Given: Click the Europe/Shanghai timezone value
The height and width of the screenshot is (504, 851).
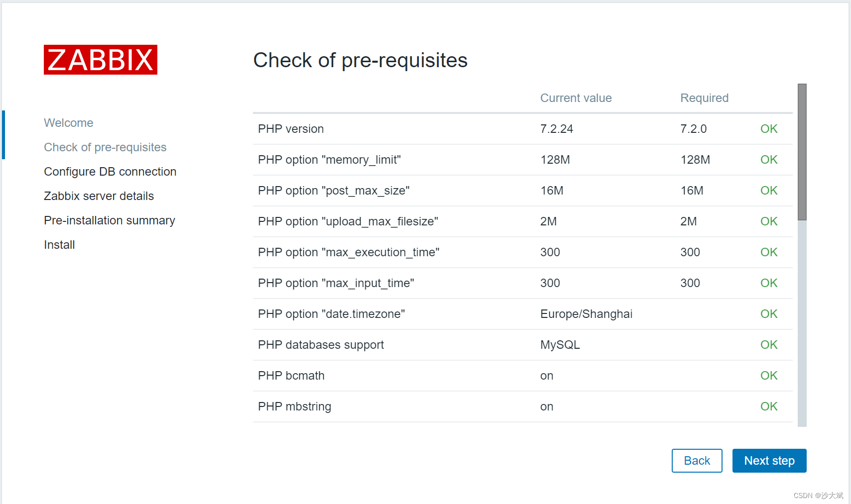Looking at the screenshot, I should pos(586,314).
